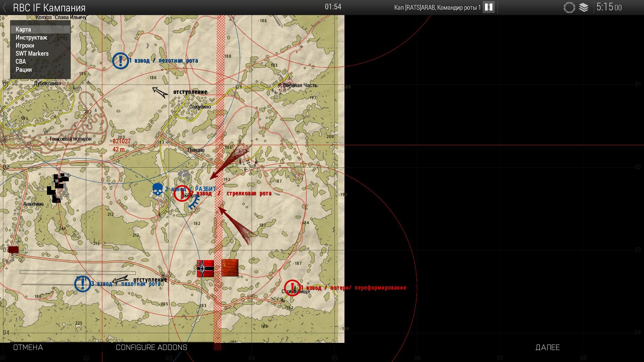Click the blue exclamation marker for 3 взвод
644x362 pixels.
(83, 284)
